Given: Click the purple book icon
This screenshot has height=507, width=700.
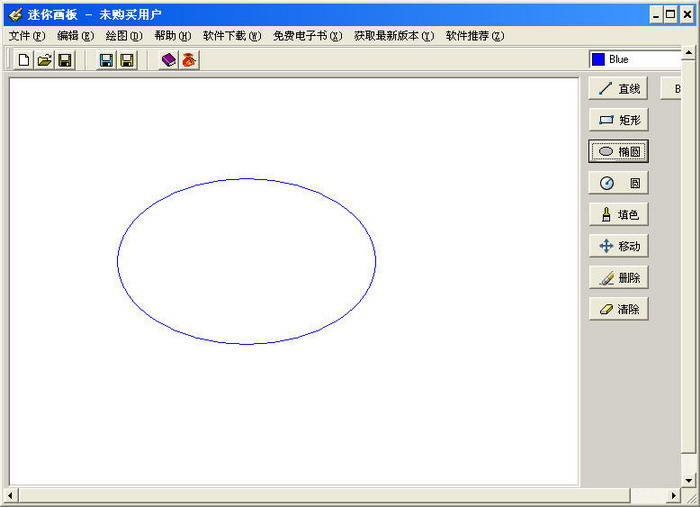Looking at the screenshot, I should [x=168, y=60].
